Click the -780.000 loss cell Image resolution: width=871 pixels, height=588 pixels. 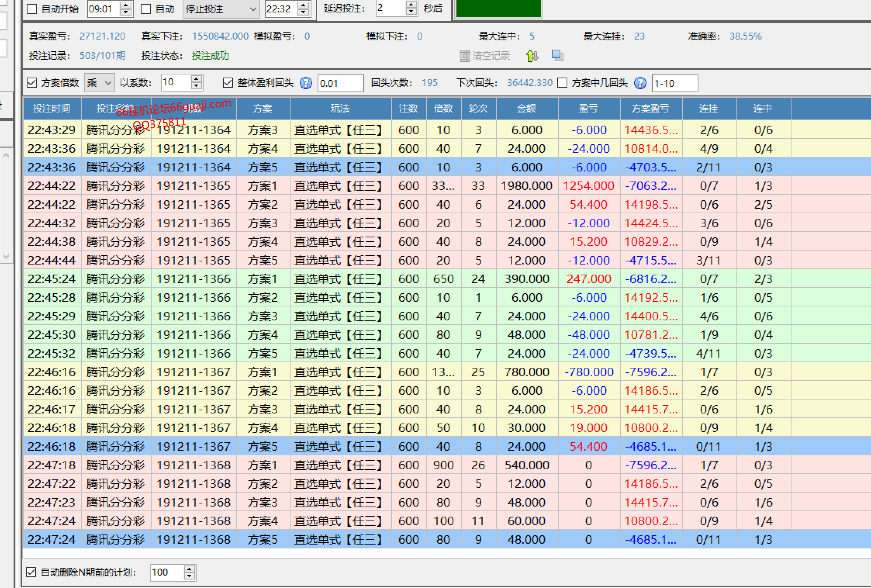point(589,372)
